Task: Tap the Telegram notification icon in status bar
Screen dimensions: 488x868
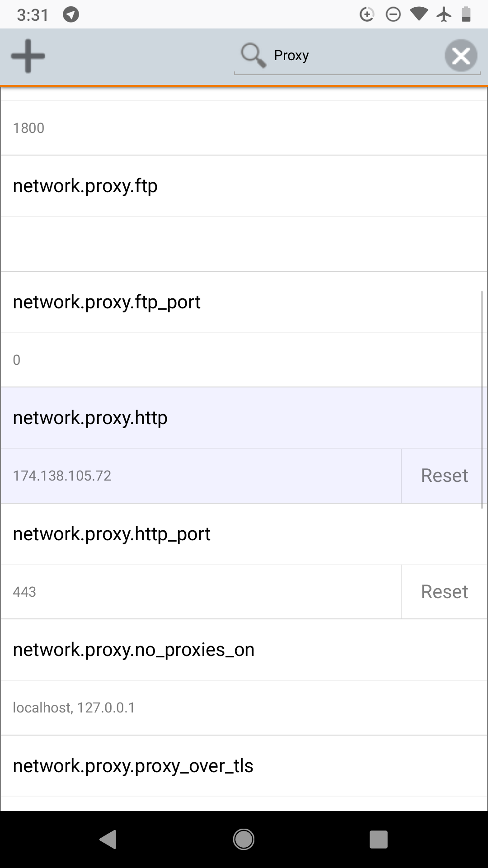Action: pos(71,14)
